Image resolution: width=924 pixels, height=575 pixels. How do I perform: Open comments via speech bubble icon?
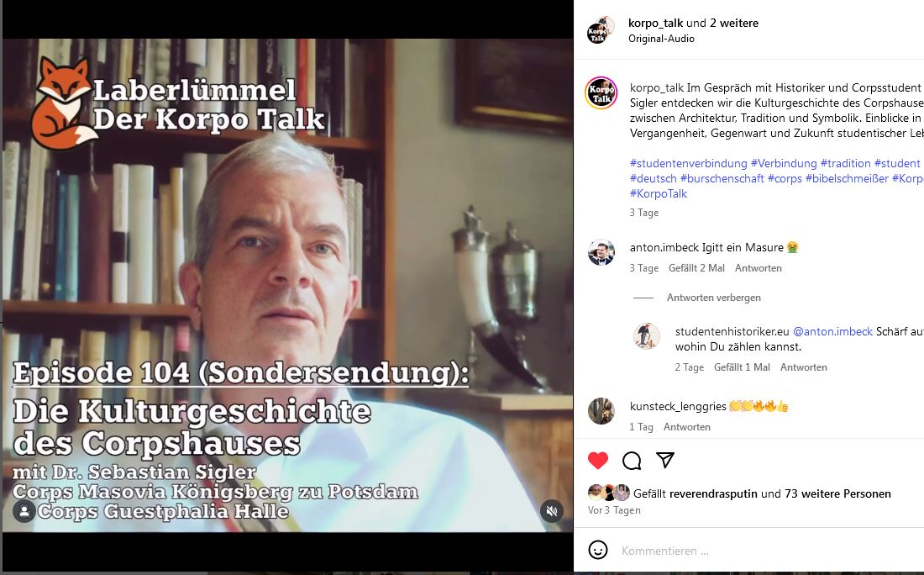632,461
